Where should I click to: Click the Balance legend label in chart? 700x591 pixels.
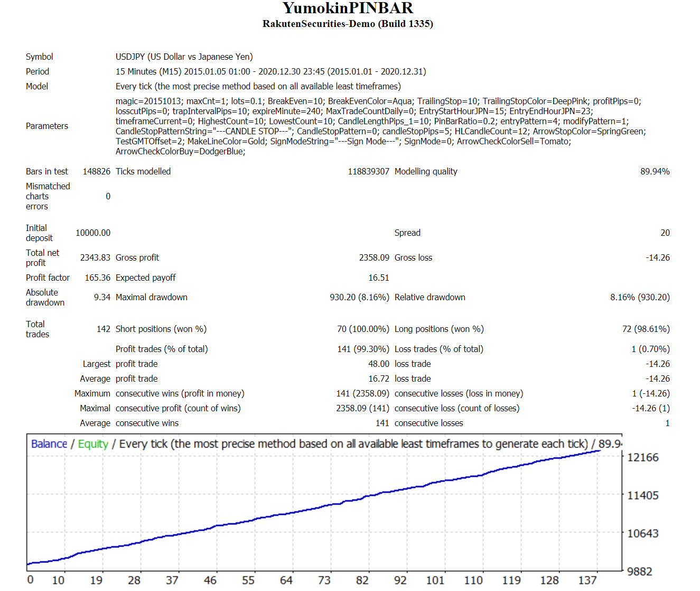tap(49, 444)
